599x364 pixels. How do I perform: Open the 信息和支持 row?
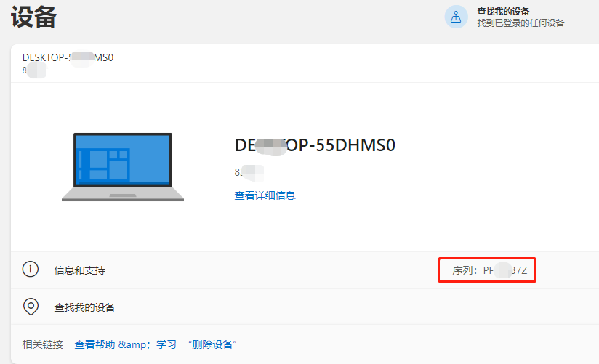point(305,270)
